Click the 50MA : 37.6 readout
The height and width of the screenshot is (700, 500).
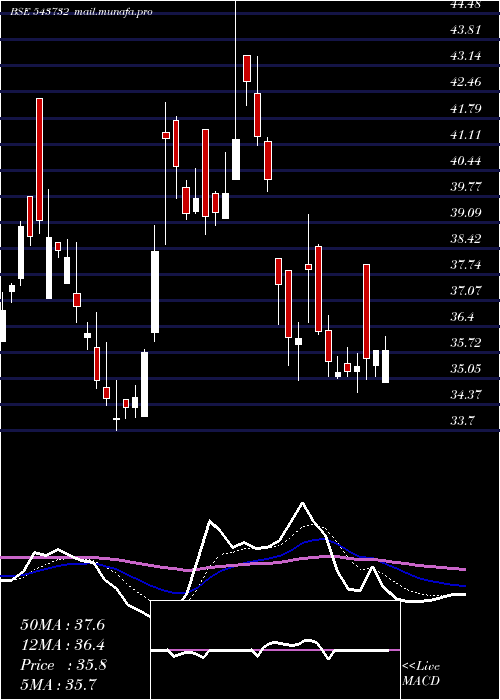click(63, 625)
